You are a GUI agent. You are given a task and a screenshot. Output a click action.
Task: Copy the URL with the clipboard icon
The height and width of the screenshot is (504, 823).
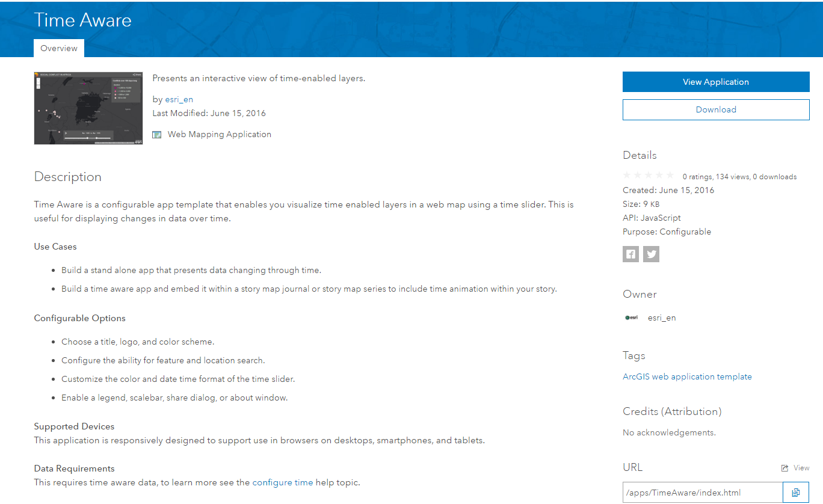point(796,493)
